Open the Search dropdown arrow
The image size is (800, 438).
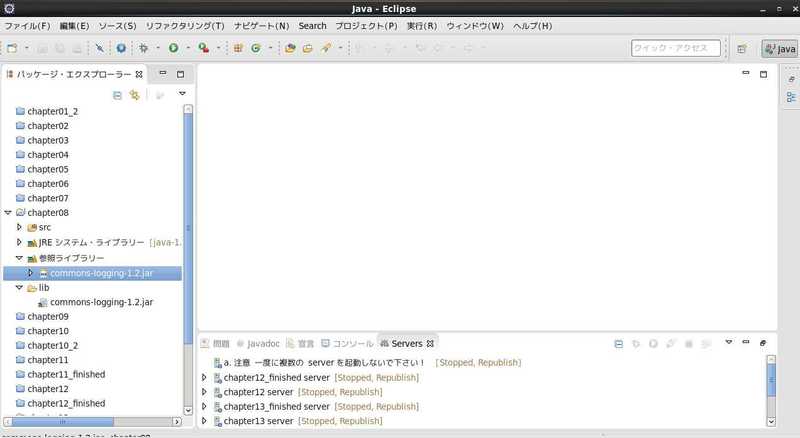(x=340, y=48)
